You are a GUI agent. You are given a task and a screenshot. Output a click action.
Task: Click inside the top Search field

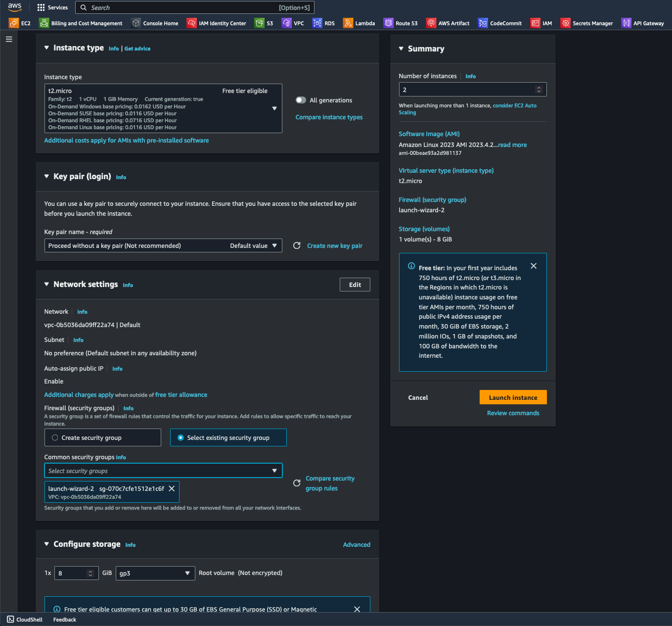point(195,7)
